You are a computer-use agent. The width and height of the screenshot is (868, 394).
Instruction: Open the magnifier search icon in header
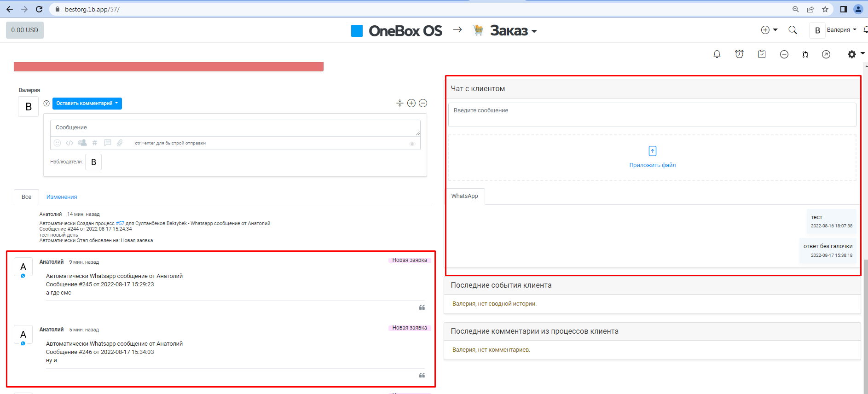tap(793, 30)
